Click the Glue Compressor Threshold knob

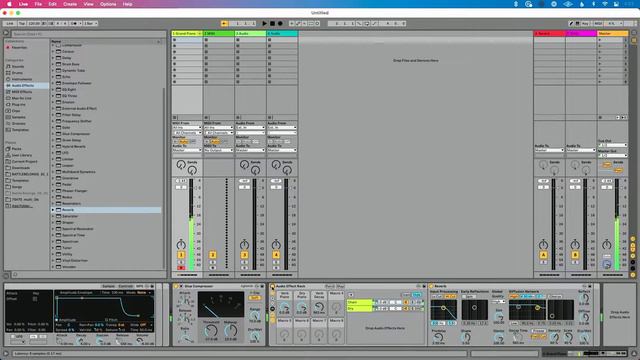pos(211,331)
